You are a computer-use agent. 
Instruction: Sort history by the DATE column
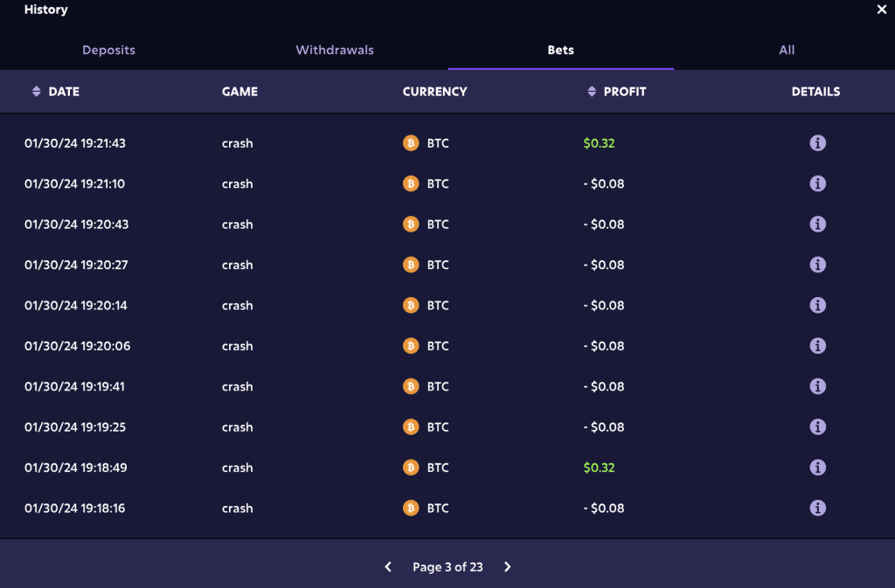pyautogui.click(x=55, y=91)
